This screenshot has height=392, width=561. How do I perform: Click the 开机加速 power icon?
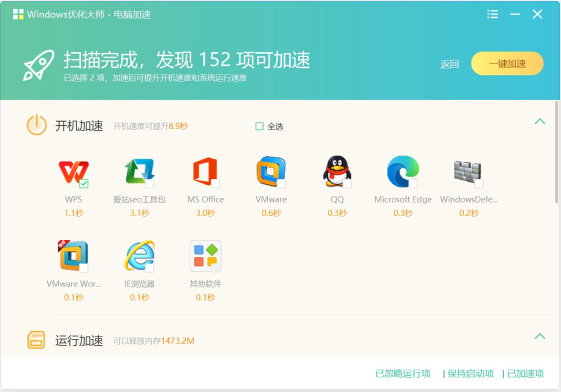tap(37, 125)
